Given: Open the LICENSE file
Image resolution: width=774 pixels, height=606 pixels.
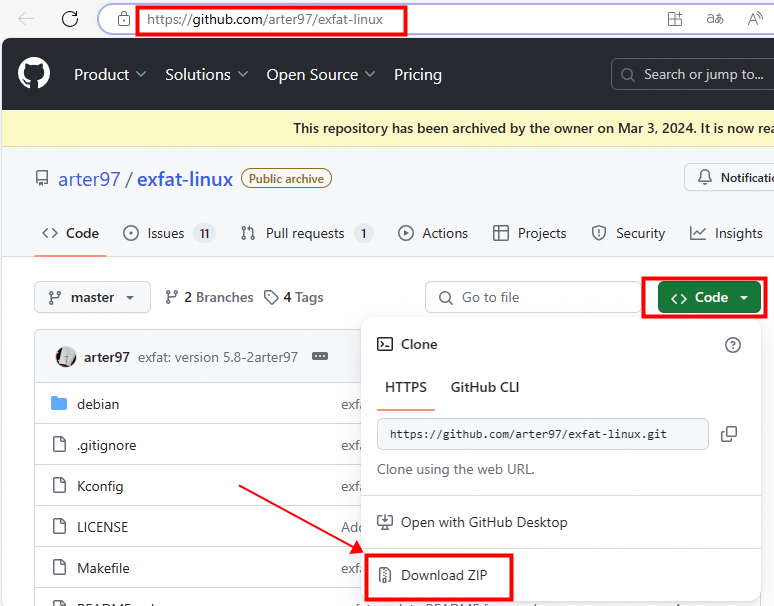Looking at the screenshot, I should coord(102,527).
